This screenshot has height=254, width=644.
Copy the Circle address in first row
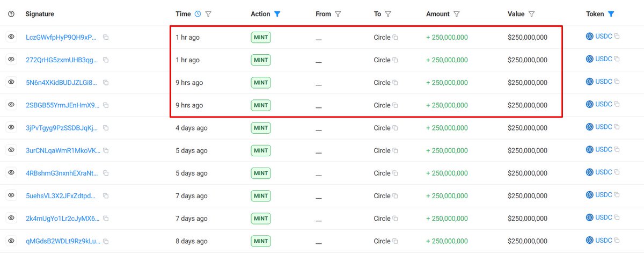395,38
